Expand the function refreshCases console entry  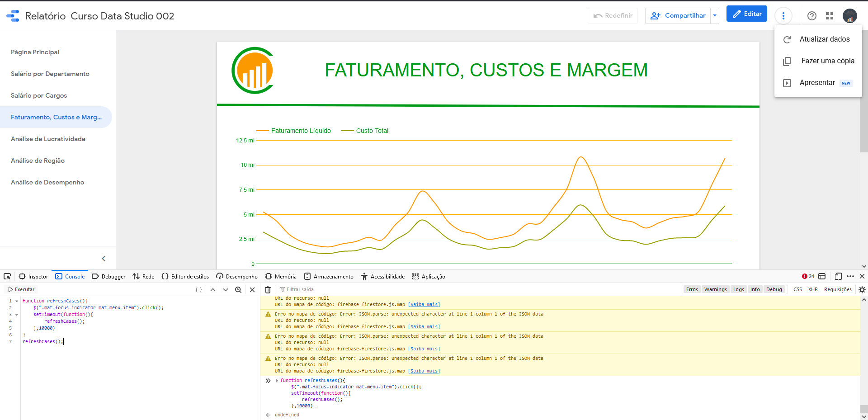click(x=277, y=381)
